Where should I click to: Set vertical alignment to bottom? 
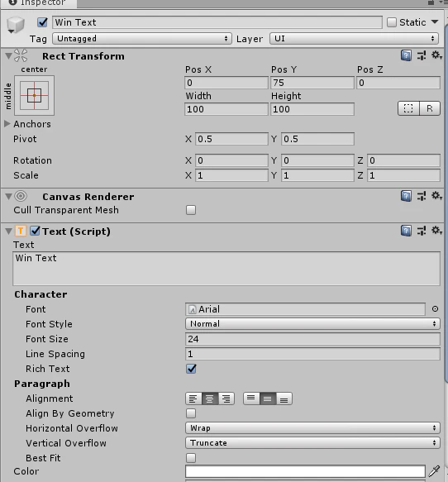pyautogui.click(x=284, y=398)
